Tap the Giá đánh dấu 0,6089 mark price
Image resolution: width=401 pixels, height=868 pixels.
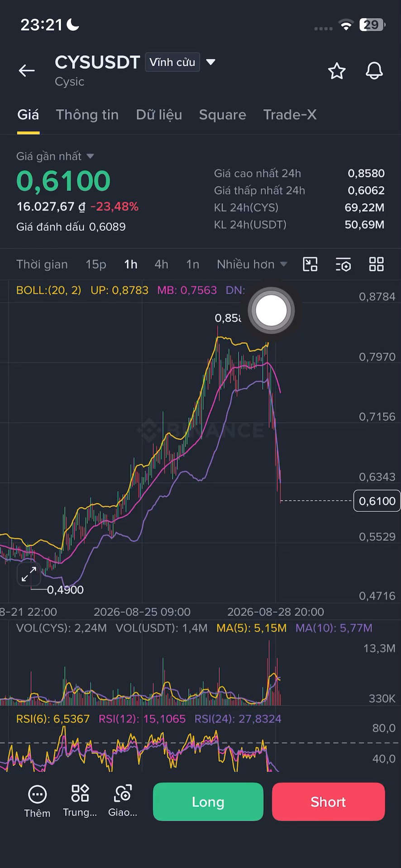coord(71,226)
